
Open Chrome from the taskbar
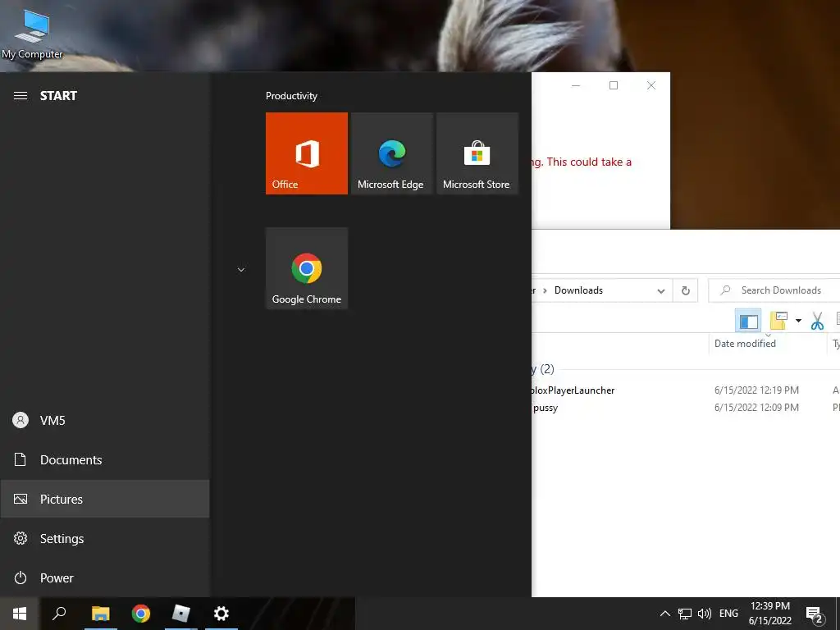[x=141, y=614]
